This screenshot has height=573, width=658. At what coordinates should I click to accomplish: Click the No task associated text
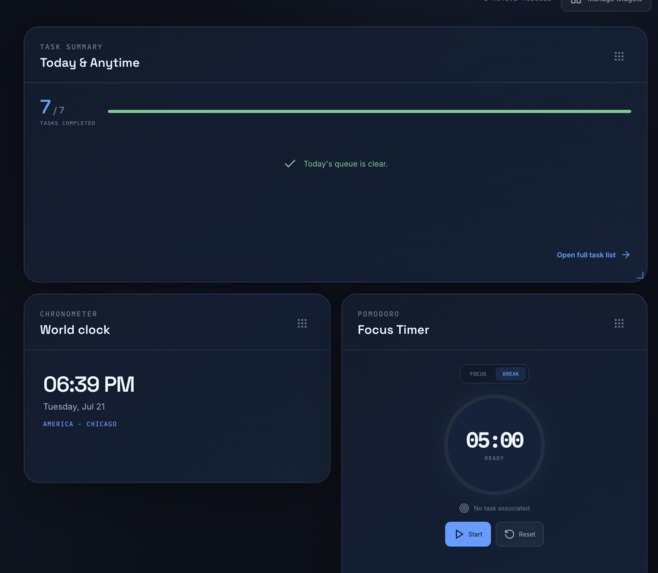(501, 508)
